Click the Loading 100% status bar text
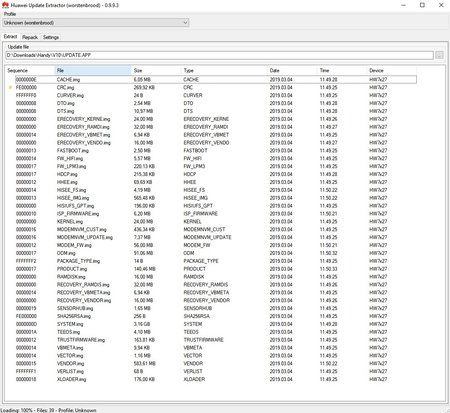Screen dimensions: 450x413 (x=49, y=410)
